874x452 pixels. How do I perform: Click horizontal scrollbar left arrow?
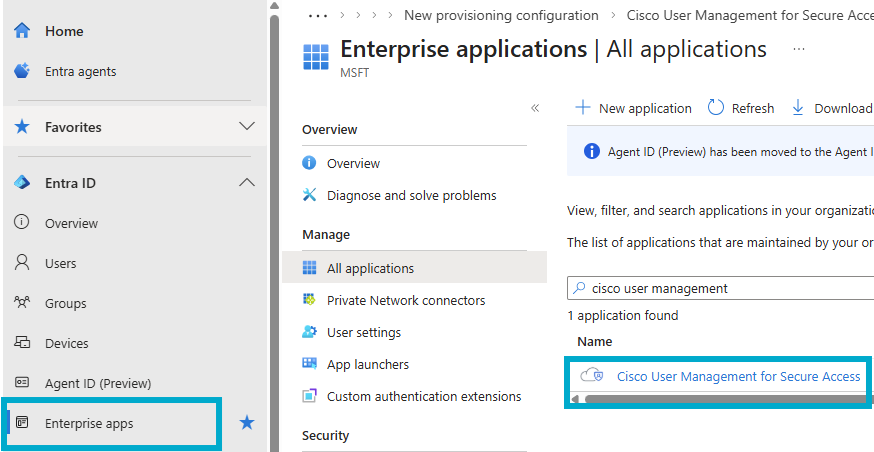point(575,398)
